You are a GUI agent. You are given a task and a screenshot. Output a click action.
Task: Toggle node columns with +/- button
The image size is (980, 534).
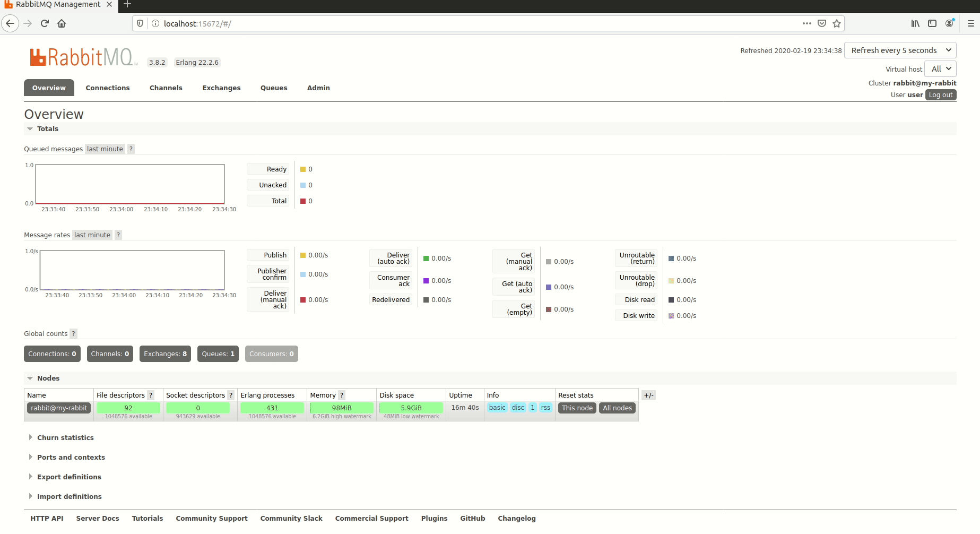[648, 395]
